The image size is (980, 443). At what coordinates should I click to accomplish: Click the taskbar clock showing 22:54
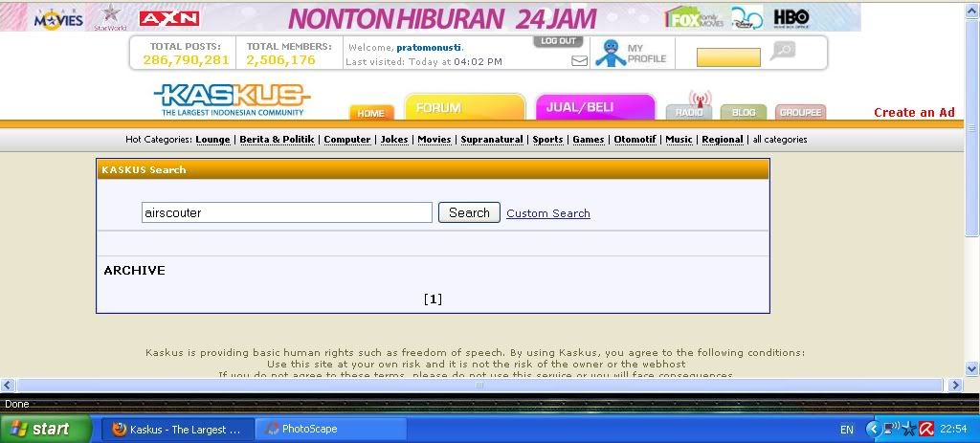[953, 430]
